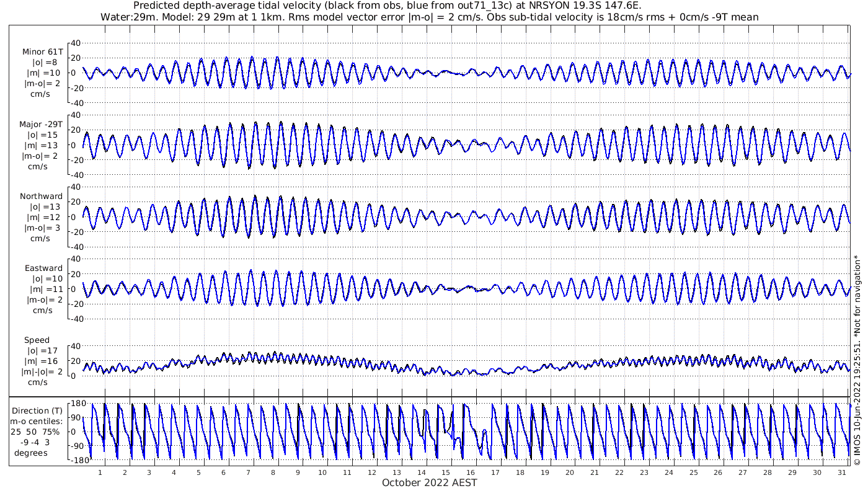
Task: Click '|o| =13' in the Northward panel
Action: pos(45,206)
